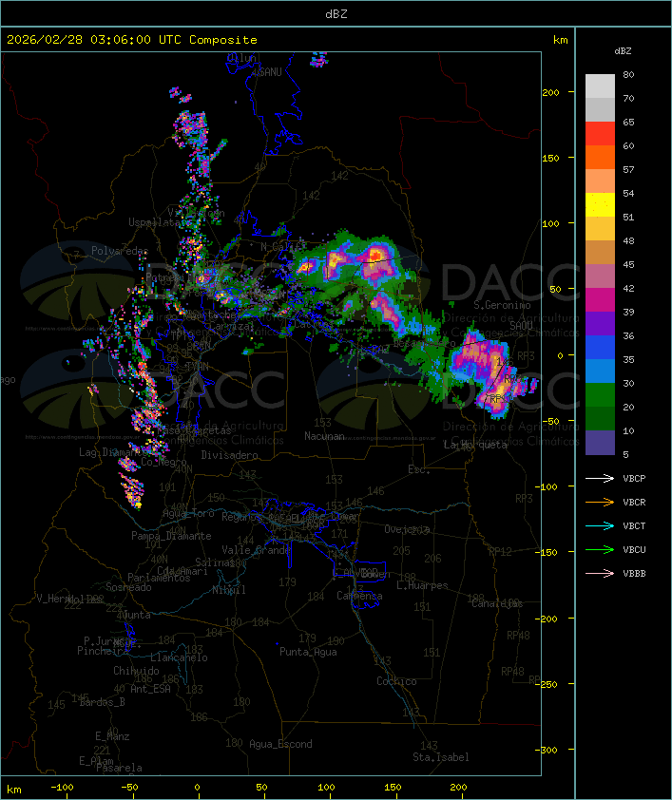Click the white VBCP arrow icon
The height and width of the screenshot is (800, 672).
(600, 478)
